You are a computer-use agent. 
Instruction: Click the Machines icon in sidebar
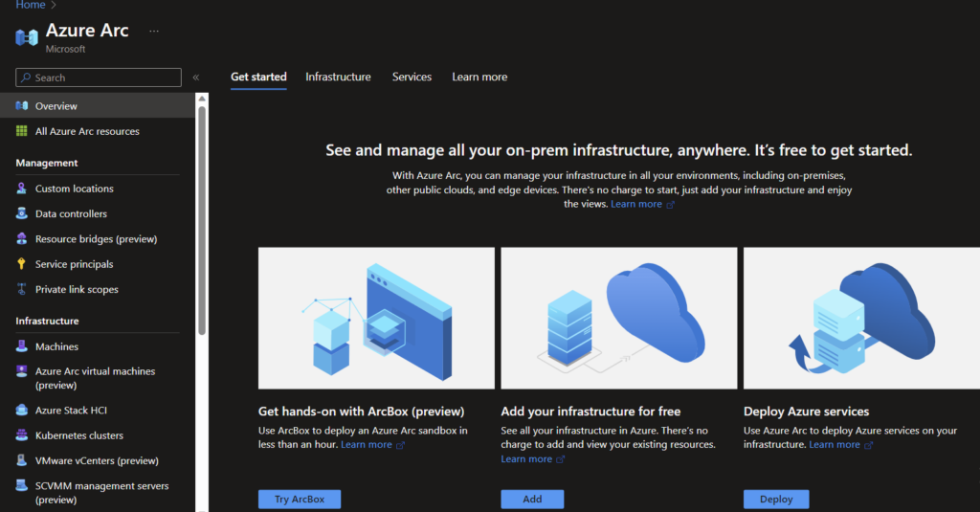click(x=21, y=345)
